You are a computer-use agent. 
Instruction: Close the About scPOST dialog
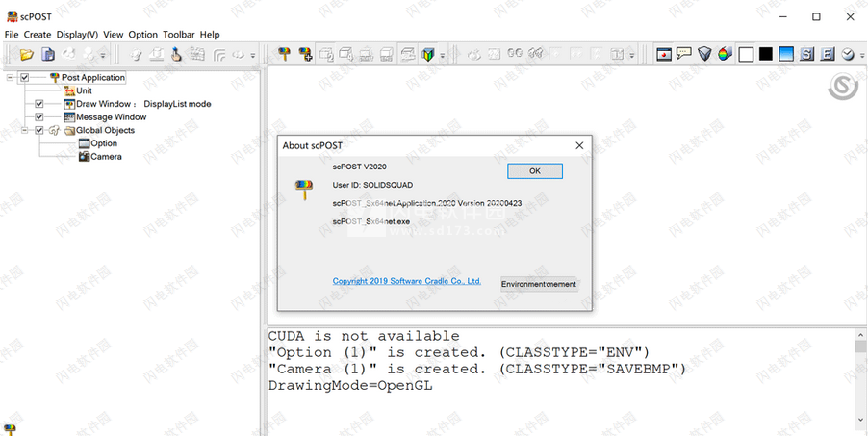pos(579,145)
